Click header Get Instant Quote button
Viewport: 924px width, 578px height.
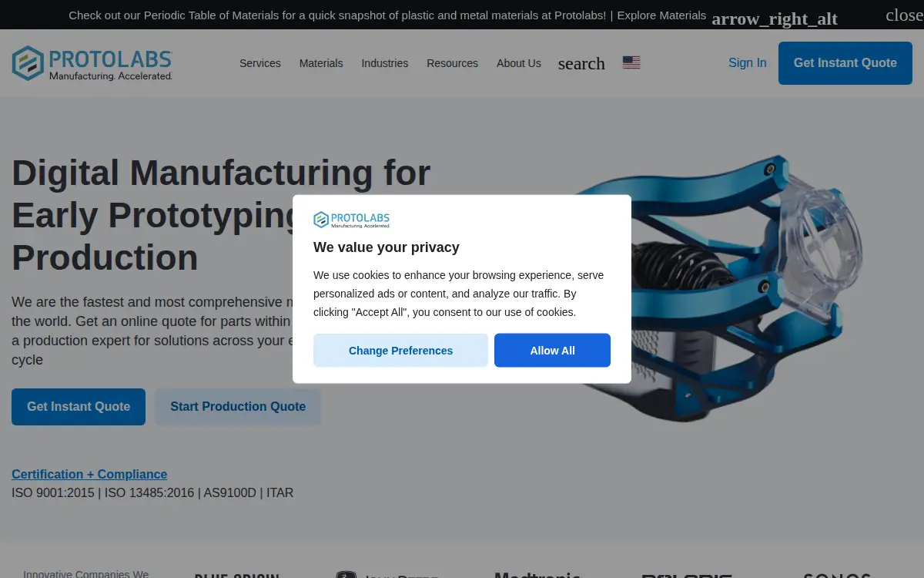click(x=845, y=63)
